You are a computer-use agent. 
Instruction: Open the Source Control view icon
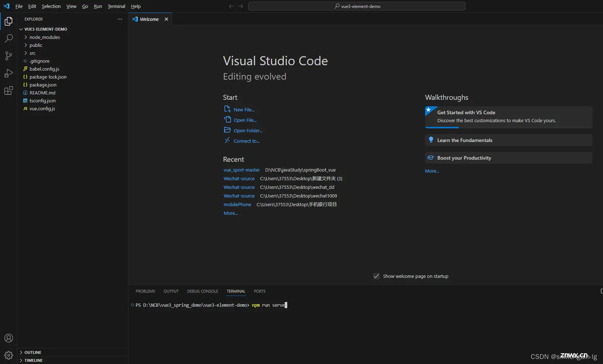point(9,56)
